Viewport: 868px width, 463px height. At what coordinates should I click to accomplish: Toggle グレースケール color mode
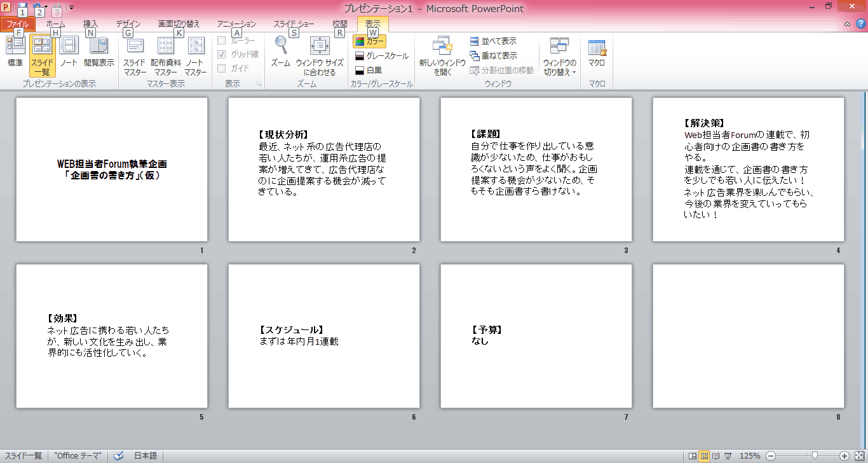381,54
